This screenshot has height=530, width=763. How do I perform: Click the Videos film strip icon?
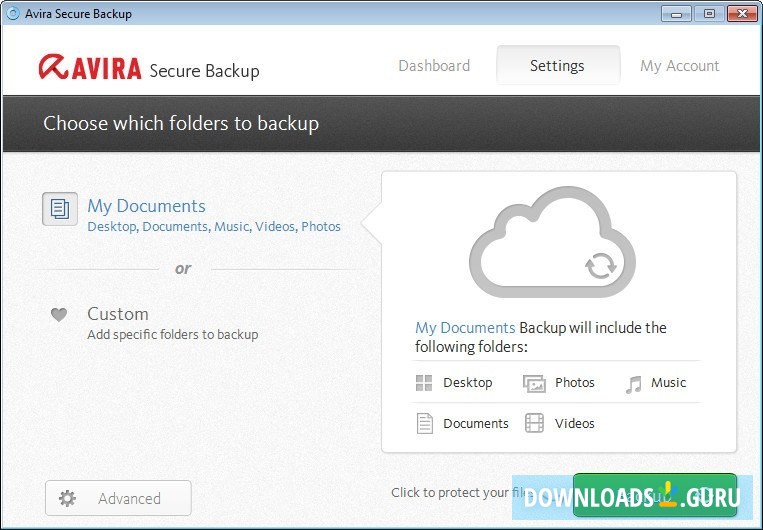pyautogui.click(x=534, y=423)
